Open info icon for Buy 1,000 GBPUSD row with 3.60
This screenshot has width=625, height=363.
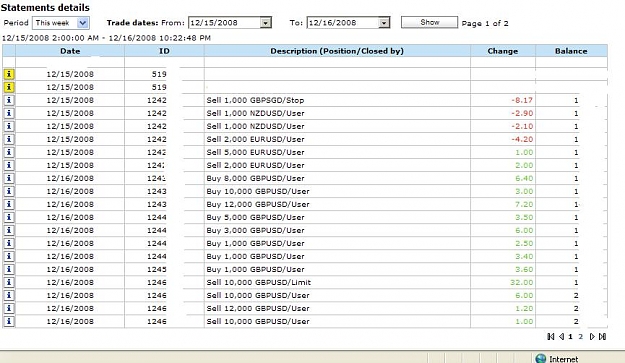click(x=9, y=269)
